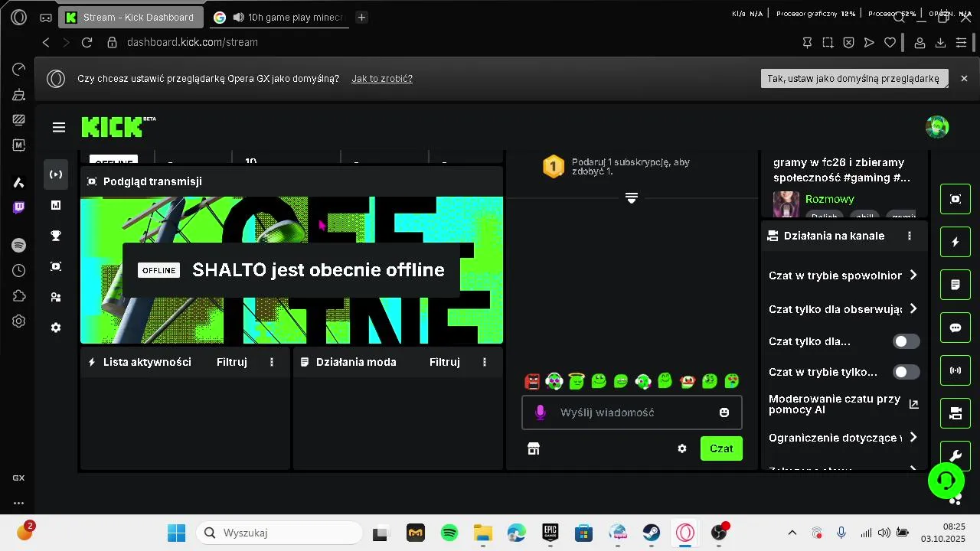Click the Rozmowy category link
The image size is (980, 551).
[830, 199]
